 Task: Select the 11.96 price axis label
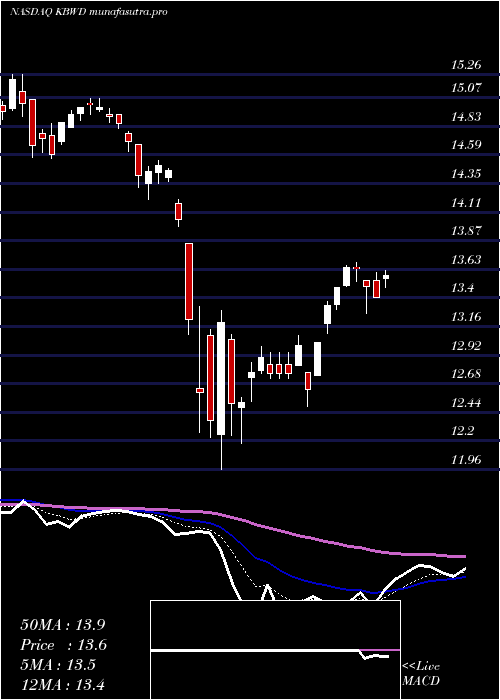point(466,459)
